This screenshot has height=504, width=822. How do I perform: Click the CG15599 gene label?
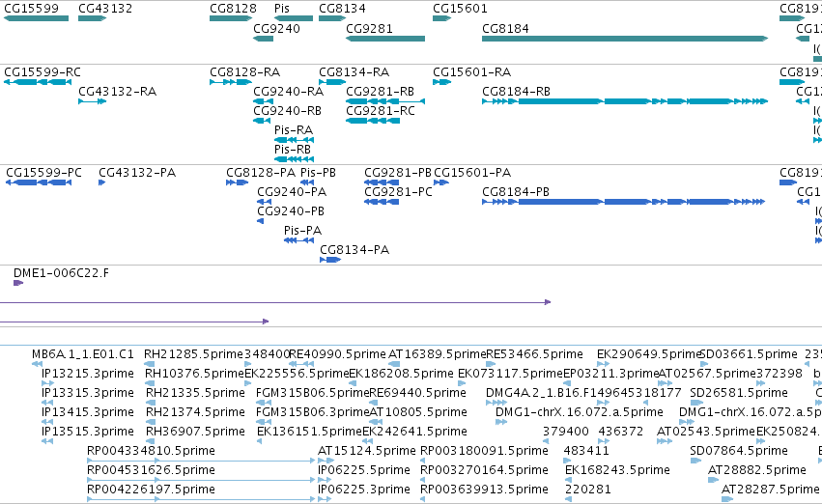click(x=31, y=9)
